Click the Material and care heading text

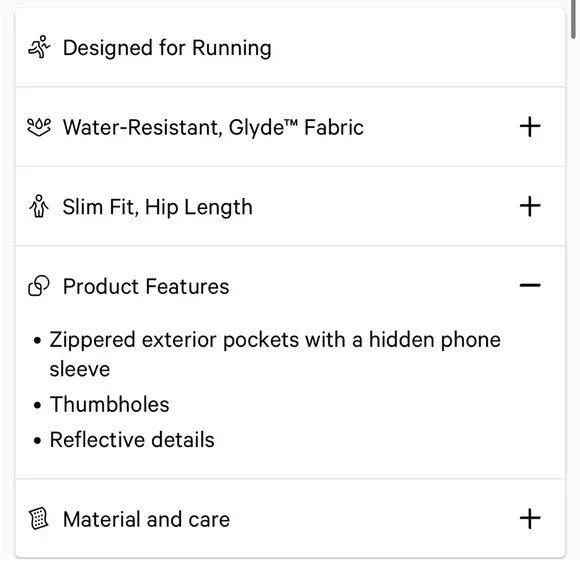[x=146, y=519]
